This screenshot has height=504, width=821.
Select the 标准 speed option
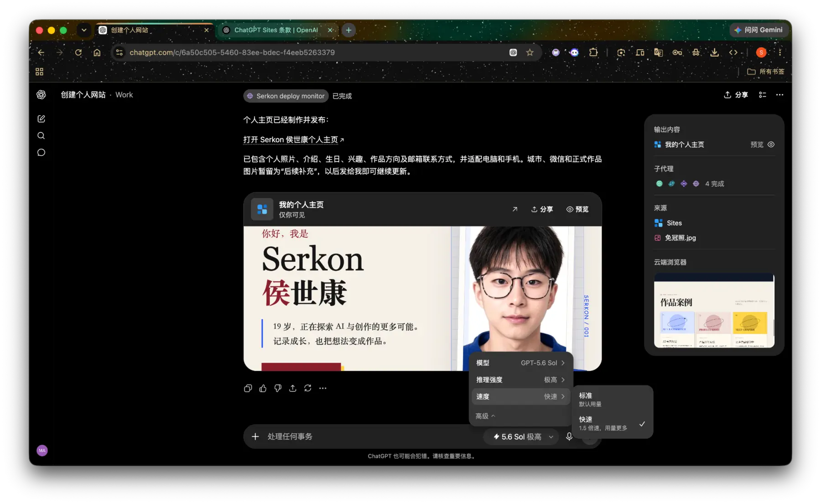[x=612, y=399]
